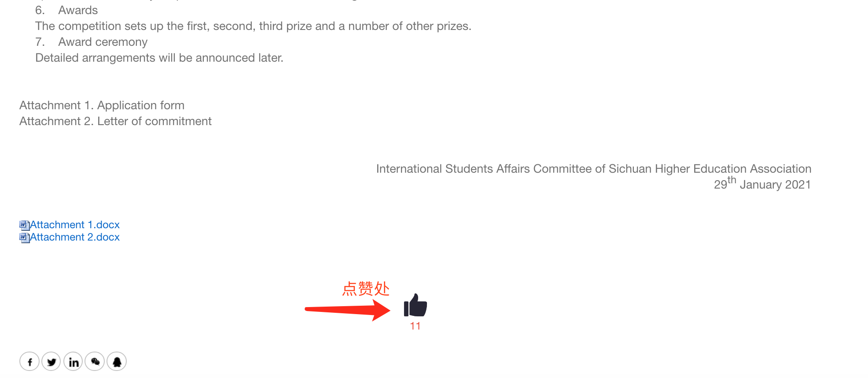Click the date '29th January 2021'
The image size is (868, 378).
(x=762, y=183)
